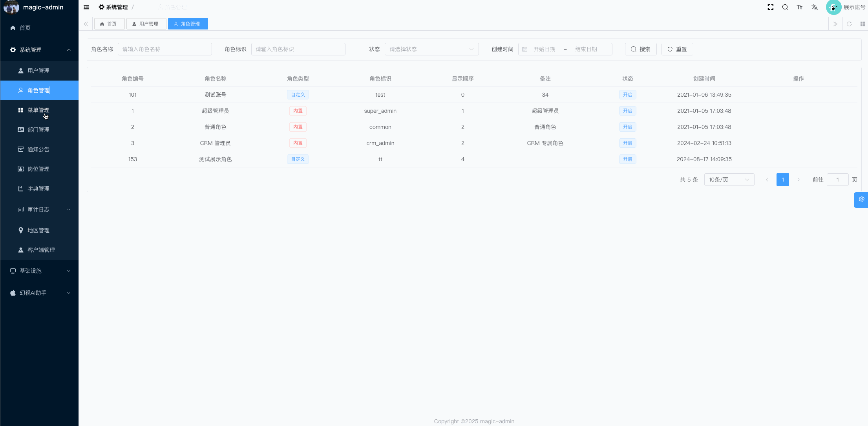This screenshot has height=426, width=868.
Task: Collapse sidebar with hamburger icon
Action: pyautogui.click(x=86, y=7)
